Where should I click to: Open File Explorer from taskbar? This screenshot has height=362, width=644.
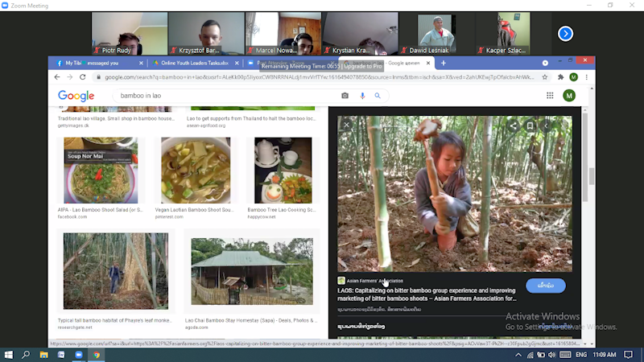pos(43,355)
